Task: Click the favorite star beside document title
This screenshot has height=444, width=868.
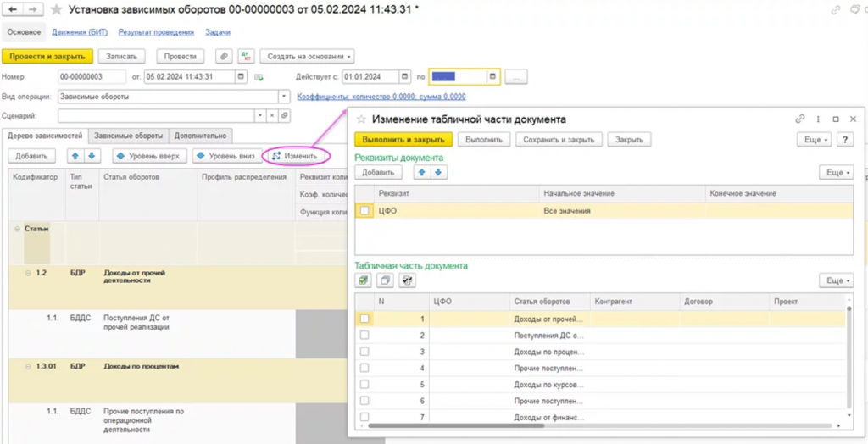Action: click(57, 9)
